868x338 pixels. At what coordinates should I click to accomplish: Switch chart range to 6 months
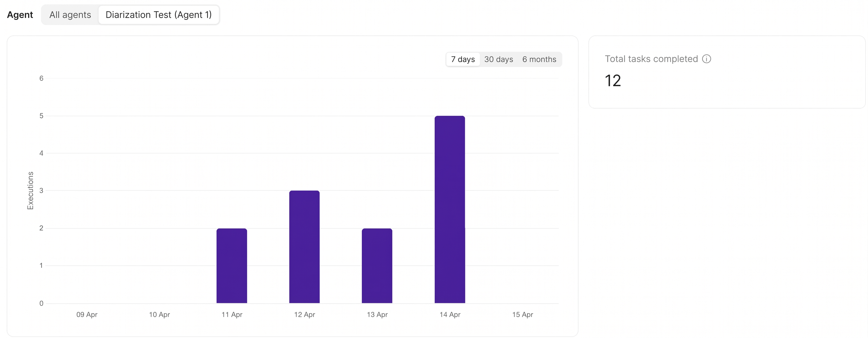coord(539,59)
